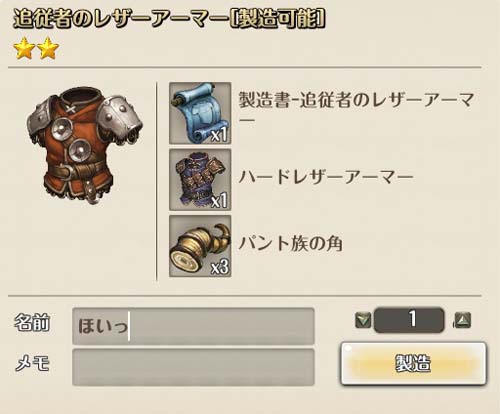Click the Panto horn material icon

tap(200, 246)
